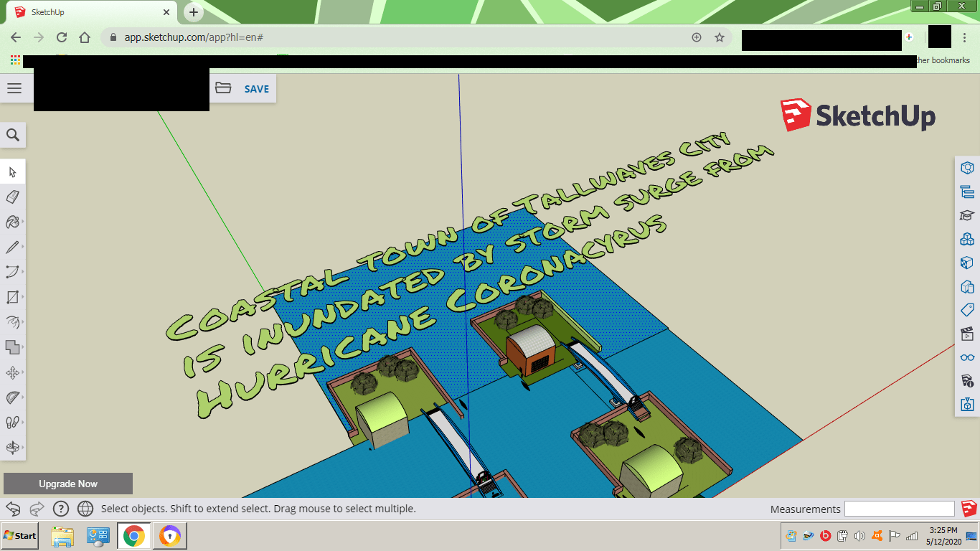Click the Undo arrow in status bar
980x551 pixels.
[x=13, y=509]
